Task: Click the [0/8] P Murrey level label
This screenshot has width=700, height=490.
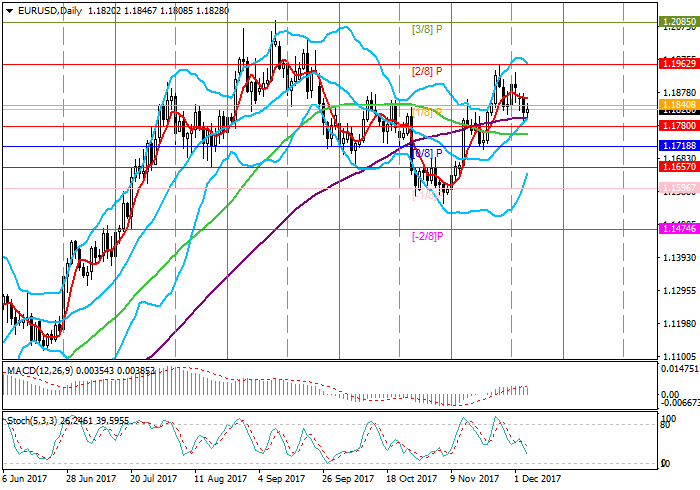Action: 428,154
